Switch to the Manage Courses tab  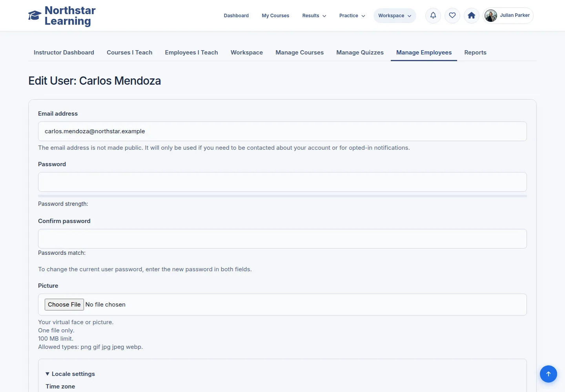tap(299, 53)
